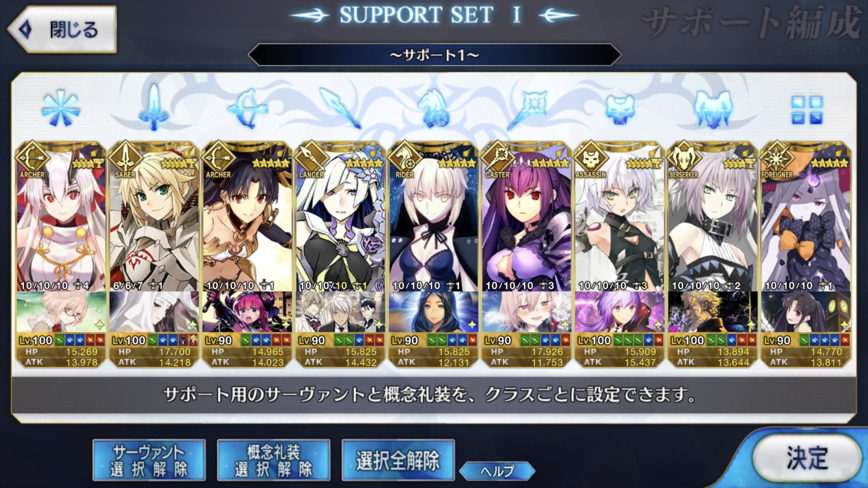Select the Berserker class beast icon

(713, 109)
